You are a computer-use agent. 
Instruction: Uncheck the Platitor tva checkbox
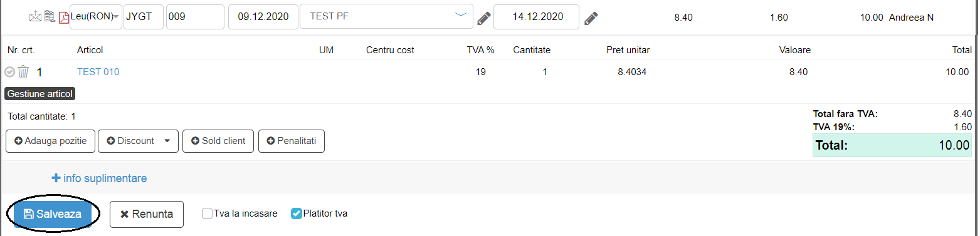pyautogui.click(x=297, y=213)
